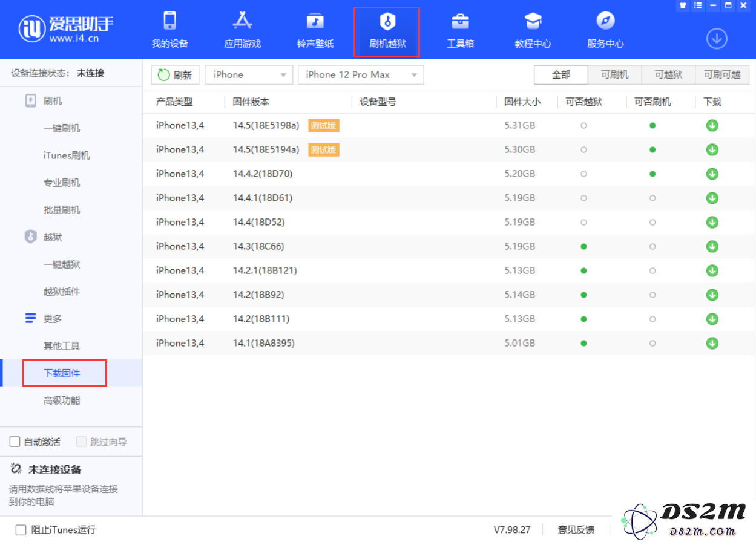Select 批量刷机 in sidebar
756x542 pixels.
(62, 210)
